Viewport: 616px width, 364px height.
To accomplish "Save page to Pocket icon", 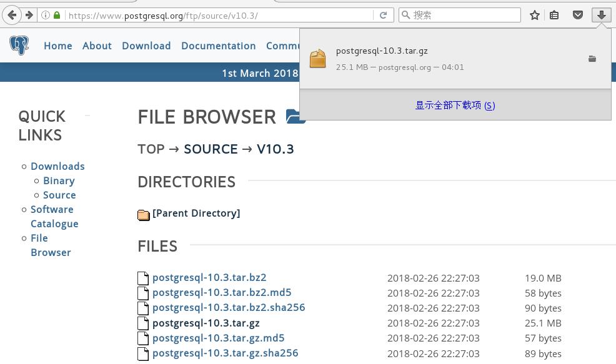I will (577, 16).
